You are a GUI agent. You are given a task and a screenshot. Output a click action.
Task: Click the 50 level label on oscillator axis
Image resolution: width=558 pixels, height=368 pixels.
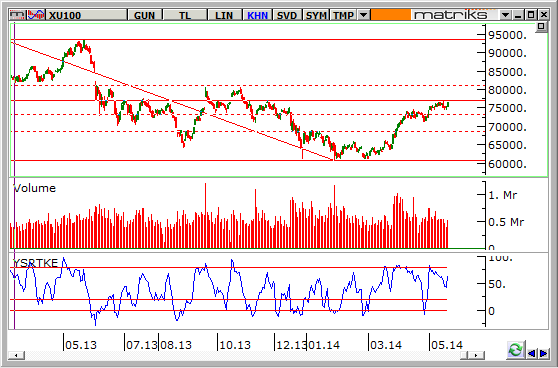coord(497,284)
